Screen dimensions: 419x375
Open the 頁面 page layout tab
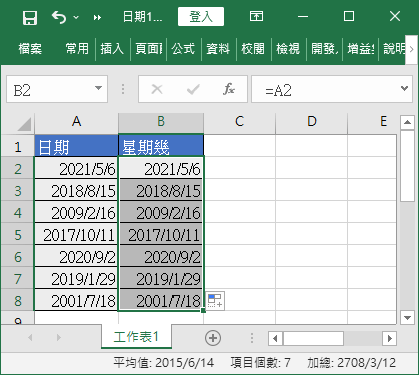point(149,49)
